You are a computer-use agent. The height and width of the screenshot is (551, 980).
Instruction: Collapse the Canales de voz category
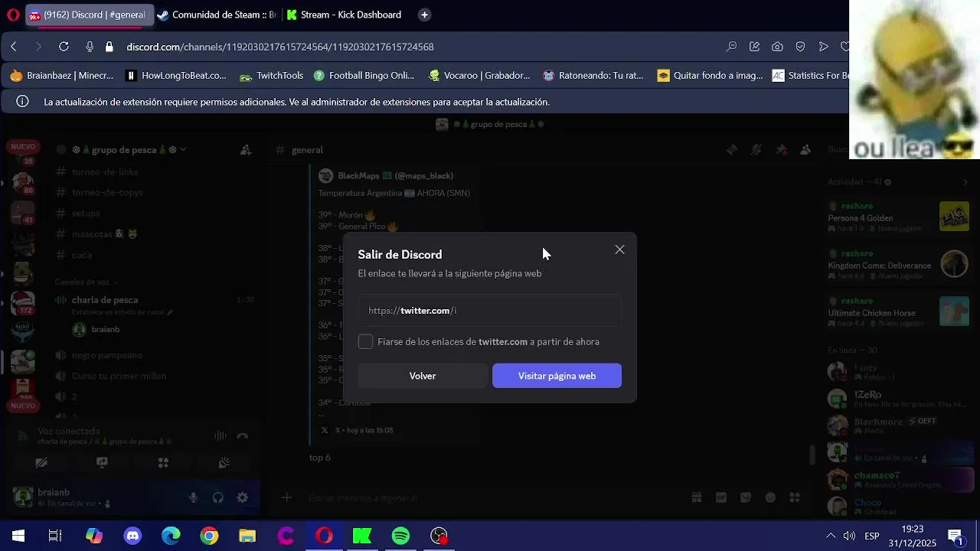tap(85, 282)
